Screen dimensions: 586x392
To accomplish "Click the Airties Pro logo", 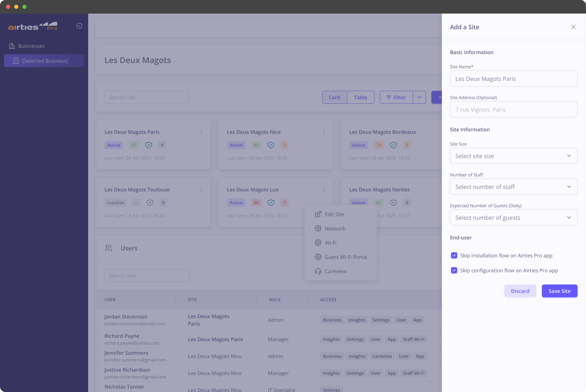I will [x=33, y=26].
